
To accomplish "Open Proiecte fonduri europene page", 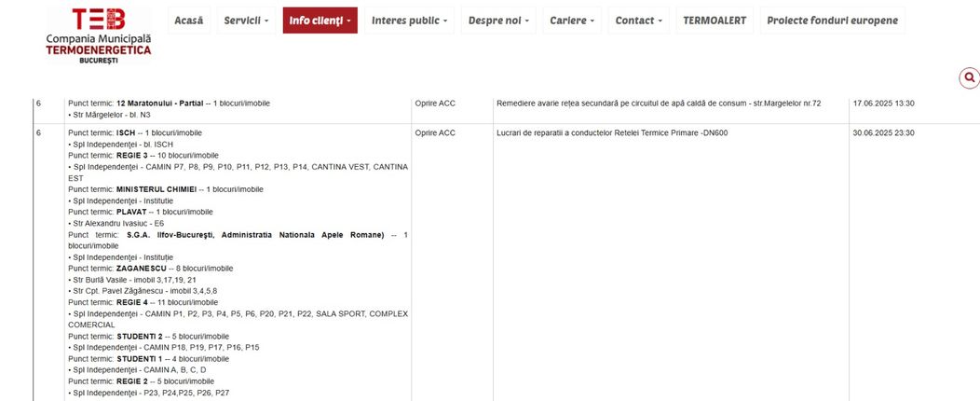I will [833, 20].
